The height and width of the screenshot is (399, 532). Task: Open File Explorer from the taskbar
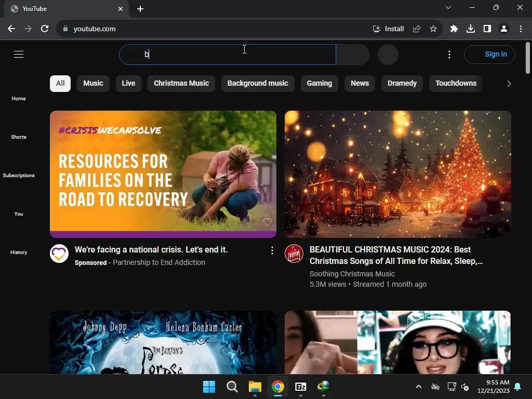(255, 387)
